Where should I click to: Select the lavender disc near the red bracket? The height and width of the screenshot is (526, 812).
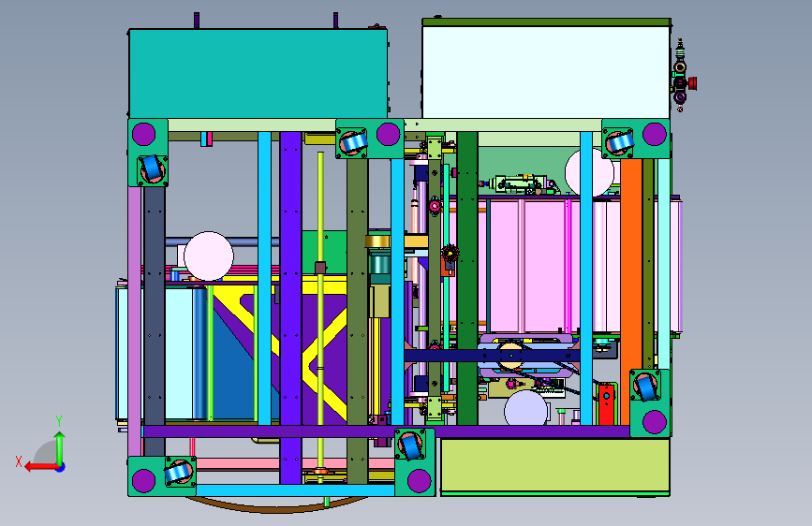pos(525,408)
